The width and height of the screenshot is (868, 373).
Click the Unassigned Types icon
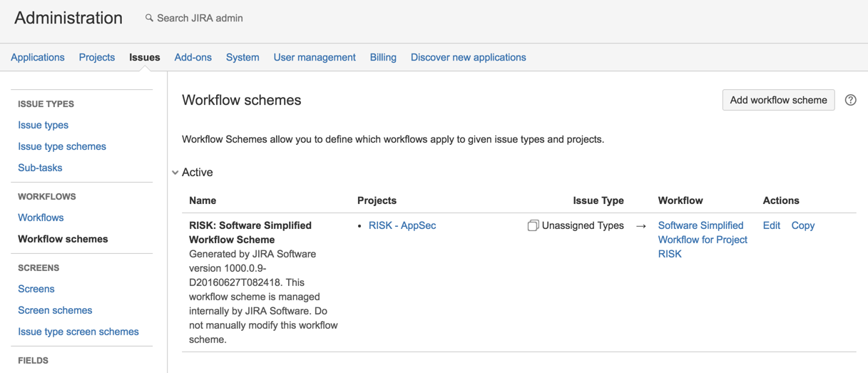[533, 225]
